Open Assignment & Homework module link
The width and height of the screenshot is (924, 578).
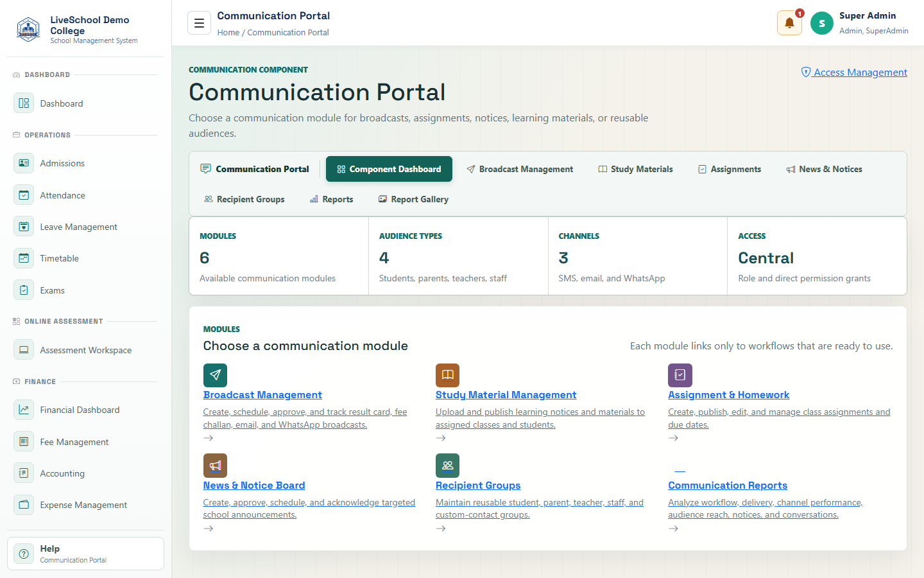(728, 394)
